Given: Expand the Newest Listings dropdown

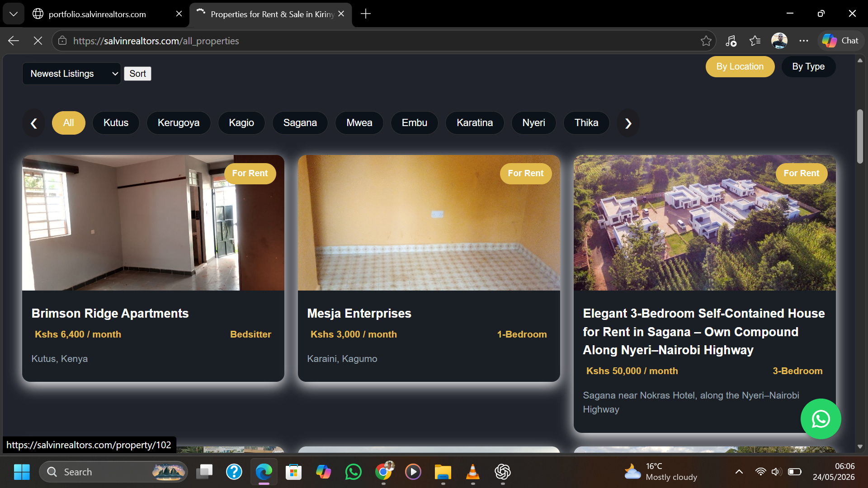Looking at the screenshot, I should coord(72,74).
